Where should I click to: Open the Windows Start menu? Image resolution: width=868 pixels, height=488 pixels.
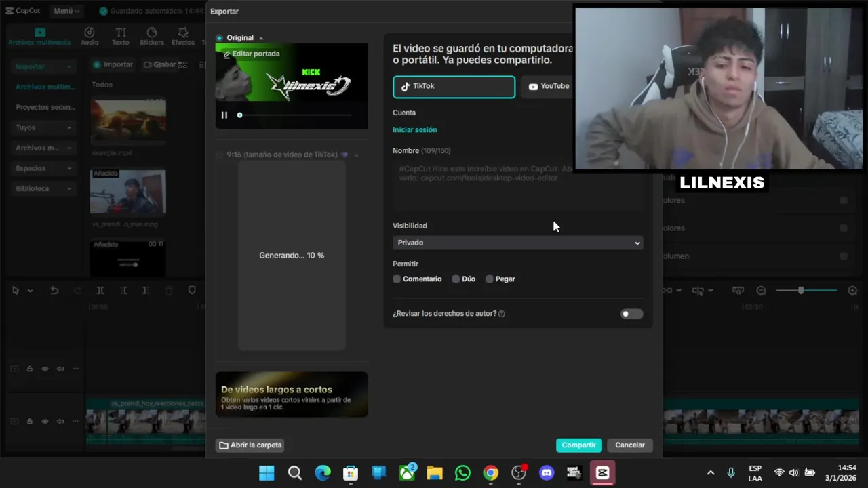(267, 473)
